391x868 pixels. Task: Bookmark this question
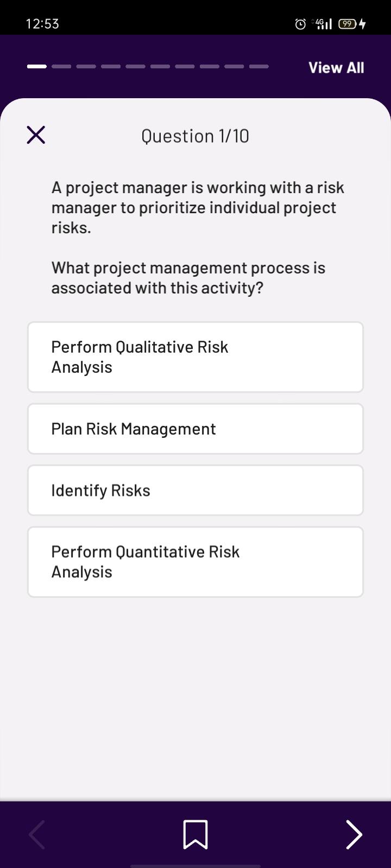195,834
